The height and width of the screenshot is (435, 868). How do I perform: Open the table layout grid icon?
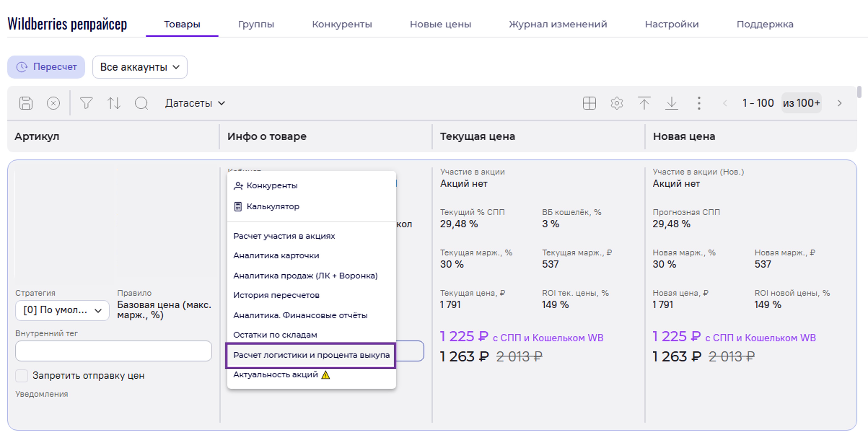[x=589, y=103]
